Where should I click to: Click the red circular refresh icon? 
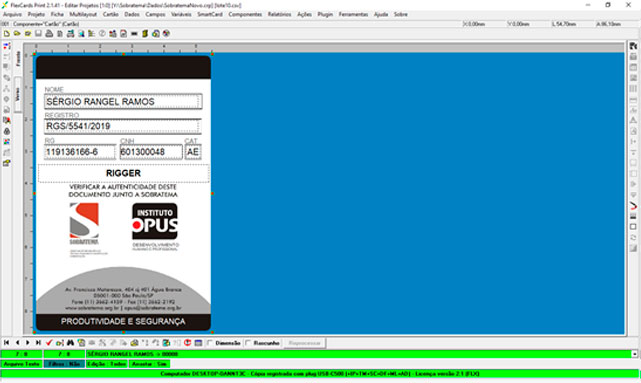coord(188,343)
